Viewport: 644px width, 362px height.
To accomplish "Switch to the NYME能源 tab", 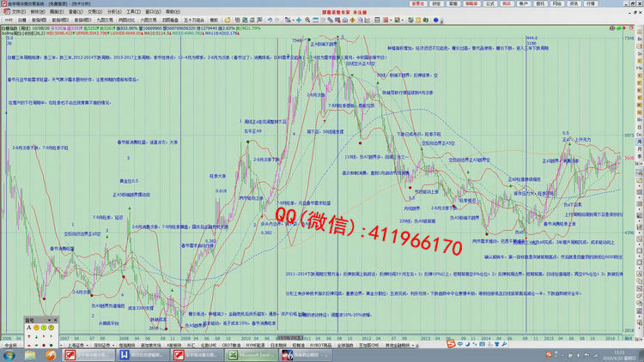I will tap(256, 345).
